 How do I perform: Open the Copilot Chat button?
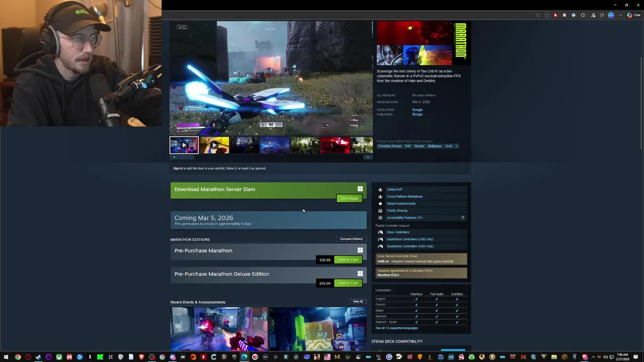coord(633,15)
